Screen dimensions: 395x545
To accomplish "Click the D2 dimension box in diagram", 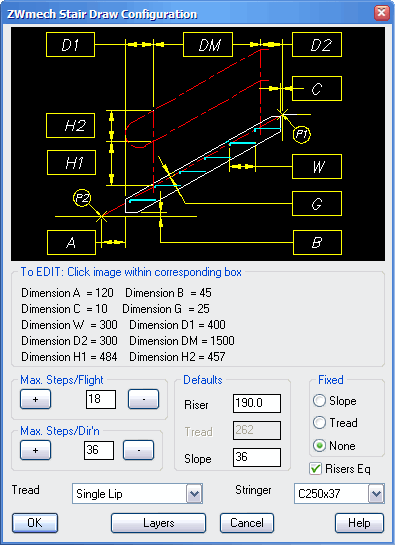I will [317, 44].
